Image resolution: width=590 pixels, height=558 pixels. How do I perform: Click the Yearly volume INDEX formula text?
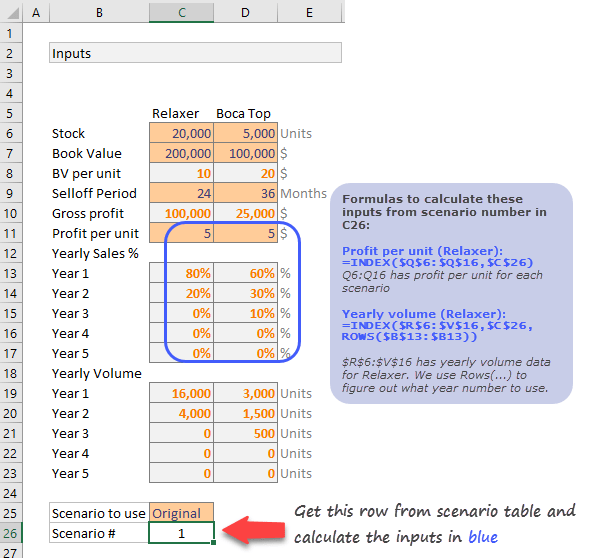[437, 331]
